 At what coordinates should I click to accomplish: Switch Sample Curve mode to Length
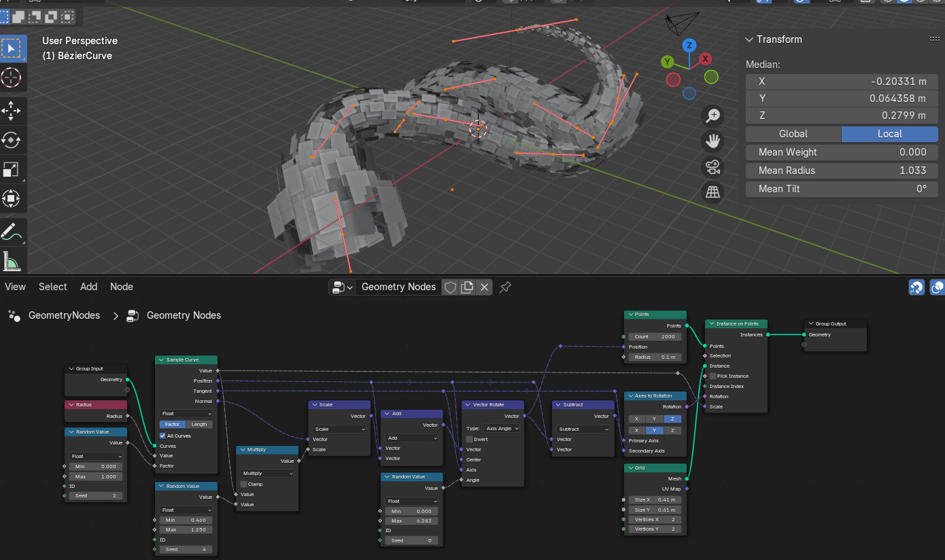tap(199, 424)
